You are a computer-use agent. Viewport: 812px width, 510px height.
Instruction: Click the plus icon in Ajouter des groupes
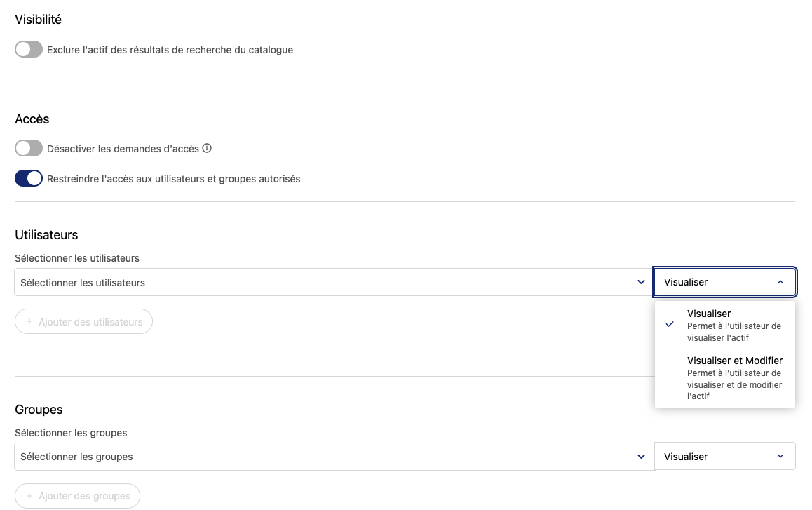pos(29,496)
